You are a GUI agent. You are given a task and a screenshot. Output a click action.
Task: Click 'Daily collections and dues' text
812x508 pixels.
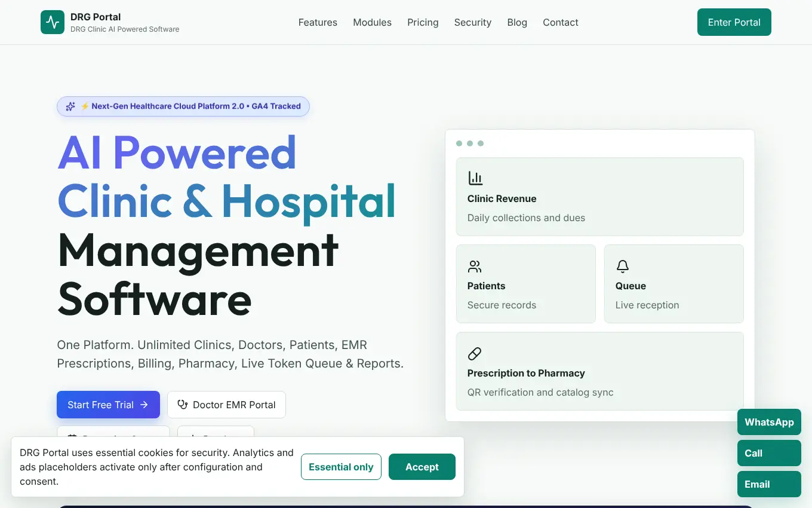(x=526, y=218)
